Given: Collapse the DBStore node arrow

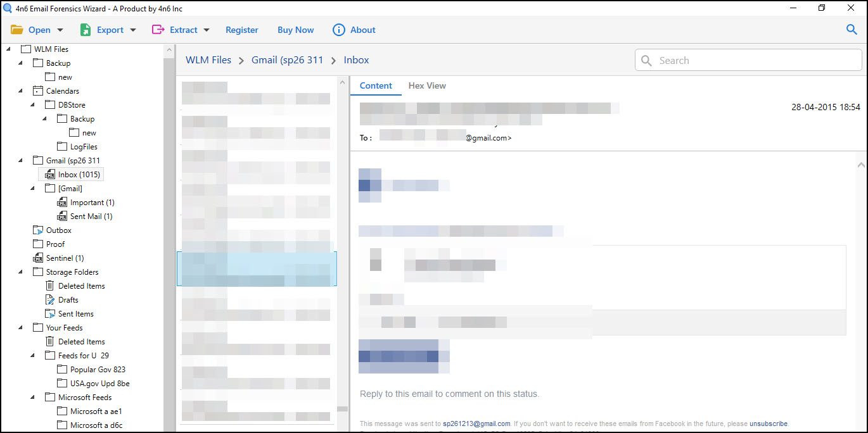Looking at the screenshot, I should point(32,104).
